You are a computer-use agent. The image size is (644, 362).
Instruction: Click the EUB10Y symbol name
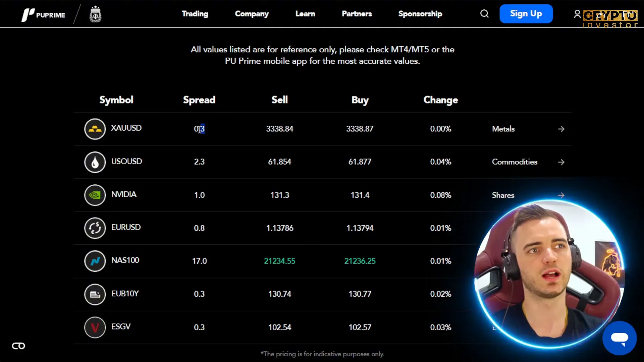coord(125,294)
